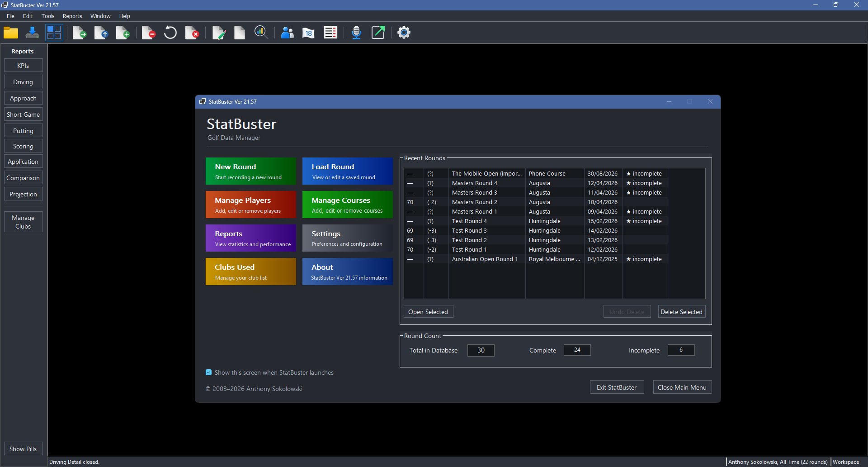This screenshot has width=868, height=467.
Task: Click the blank page toolbar icon
Action: [x=240, y=33]
